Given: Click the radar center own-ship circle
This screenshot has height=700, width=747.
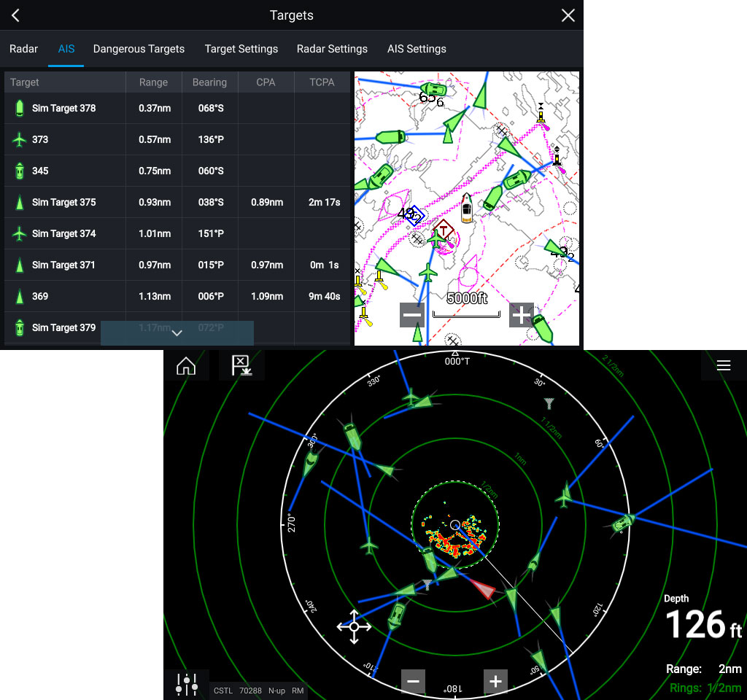Looking at the screenshot, I should tap(455, 525).
